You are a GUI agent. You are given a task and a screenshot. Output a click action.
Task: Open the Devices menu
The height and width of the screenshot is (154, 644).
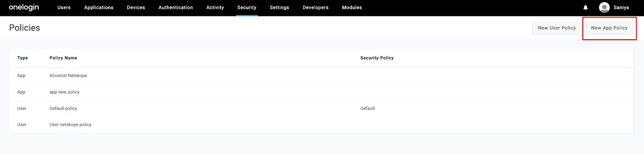click(x=136, y=7)
